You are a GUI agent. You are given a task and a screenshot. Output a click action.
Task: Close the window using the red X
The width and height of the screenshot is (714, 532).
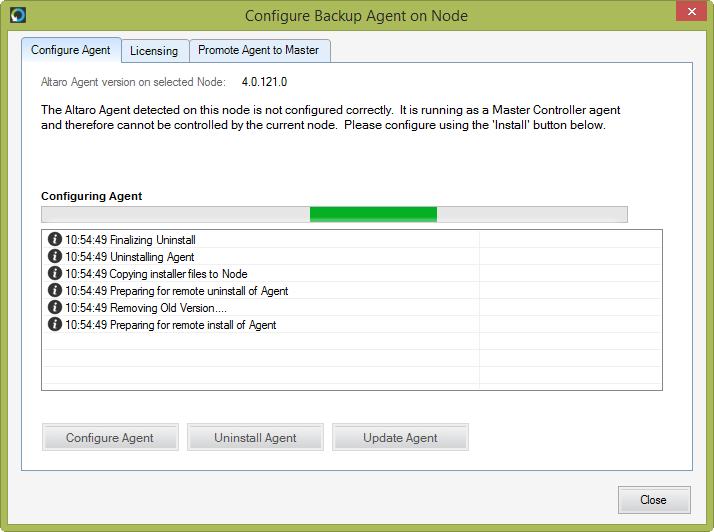point(691,11)
